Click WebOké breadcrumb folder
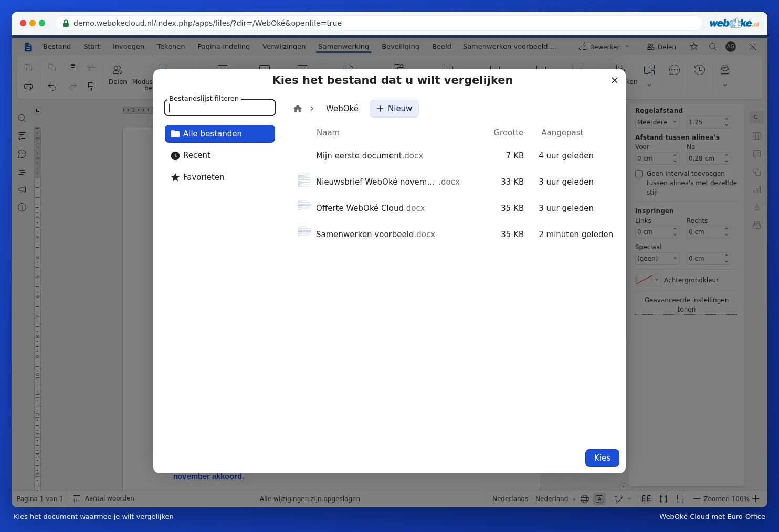Screen dimensions: 779x532 (x=342, y=109)
